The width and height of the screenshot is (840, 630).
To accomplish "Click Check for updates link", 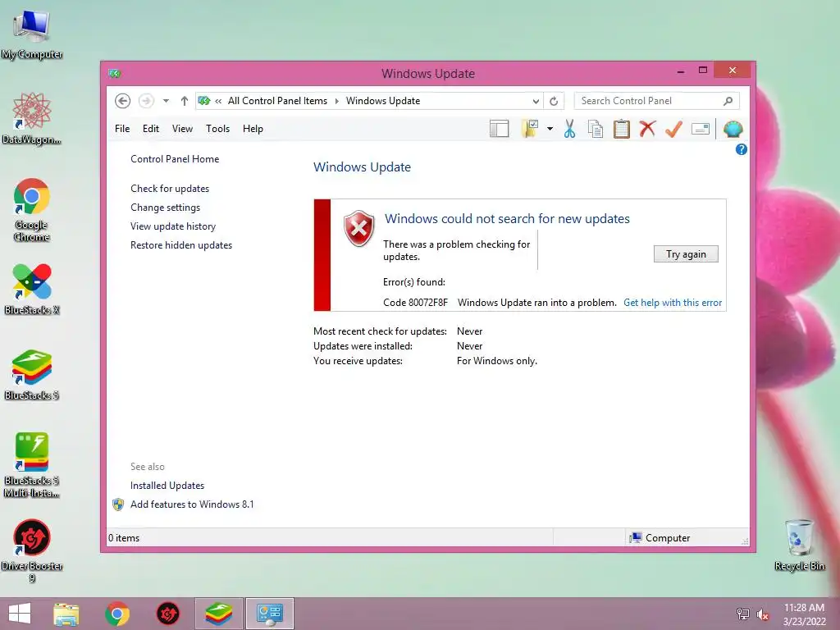I will (170, 189).
